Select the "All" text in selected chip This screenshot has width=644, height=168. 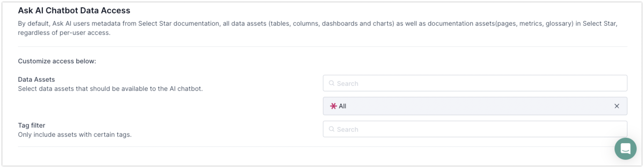click(342, 106)
